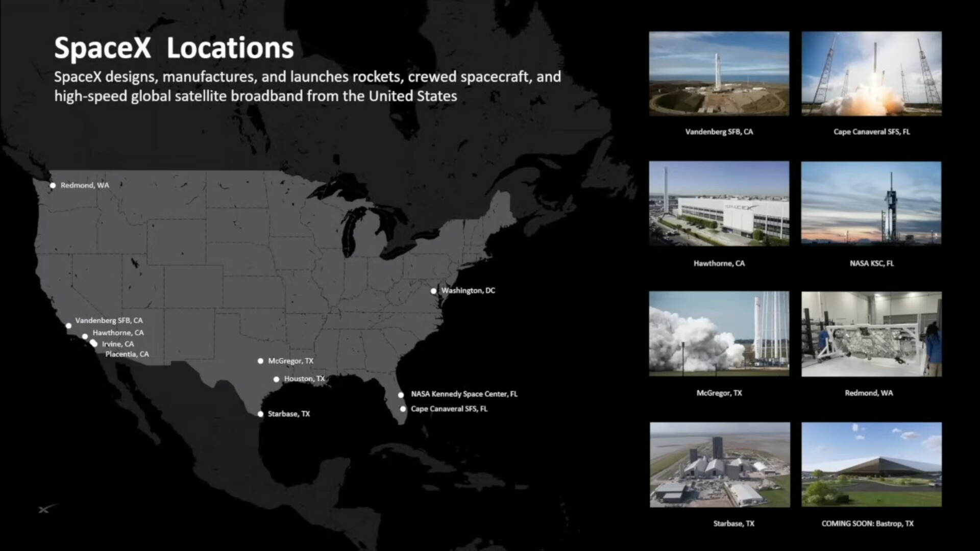Screen dimensions: 980x551
Task: Click the 'Redmond, WA' photo caption
Action: (x=869, y=393)
